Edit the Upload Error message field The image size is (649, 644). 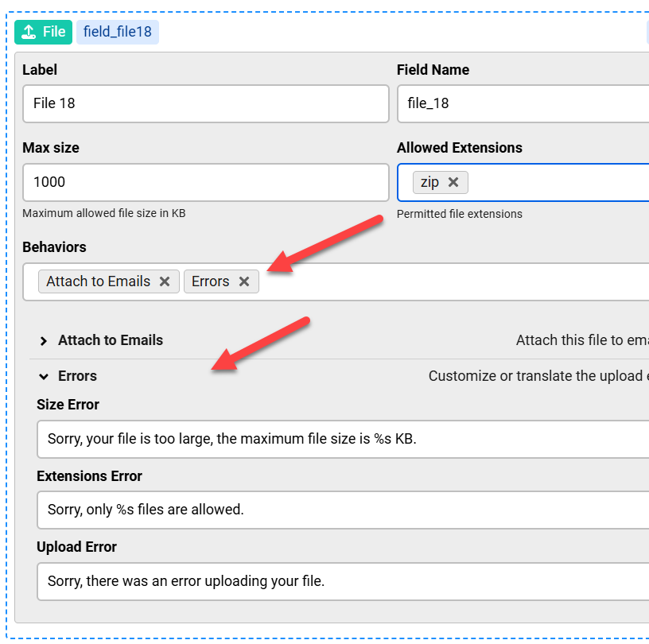(x=342, y=581)
